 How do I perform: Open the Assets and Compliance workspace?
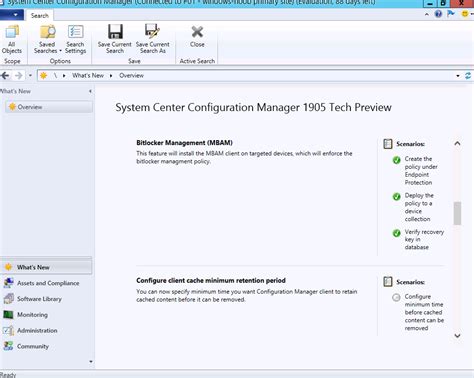[x=47, y=283]
